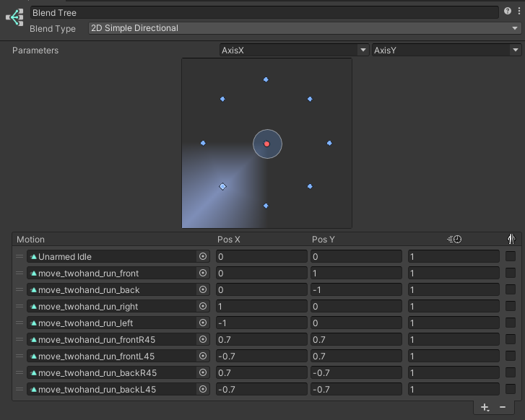Screen dimensions: 525x420
Task: Toggle mirror checkbox for move_twohand_run_frontL45
Action: (x=511, y=356)
